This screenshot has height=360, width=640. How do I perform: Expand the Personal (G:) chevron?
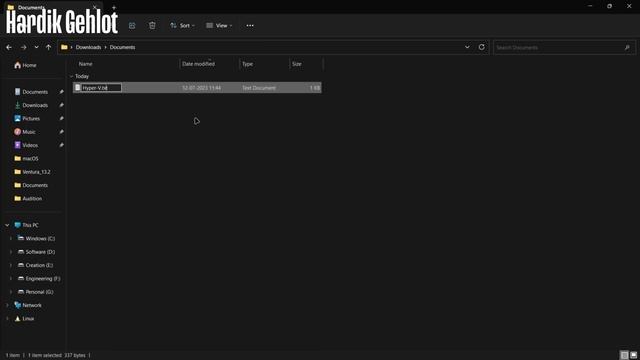(11, 292)
